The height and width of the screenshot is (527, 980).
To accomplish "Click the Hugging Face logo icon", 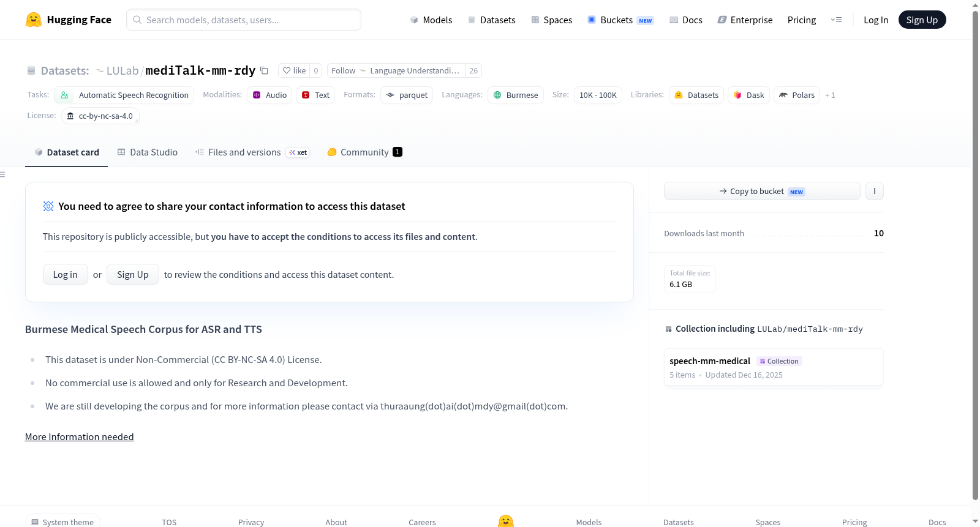I will 34,20.
